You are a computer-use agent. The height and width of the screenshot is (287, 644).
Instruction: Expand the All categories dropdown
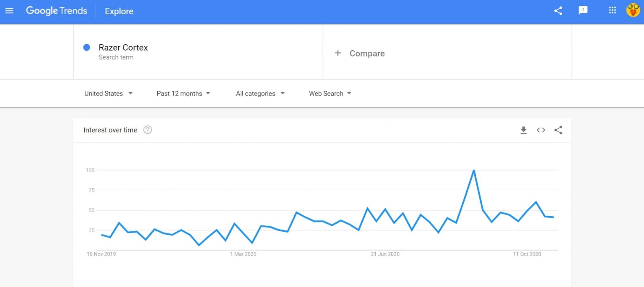pos(260,93)
